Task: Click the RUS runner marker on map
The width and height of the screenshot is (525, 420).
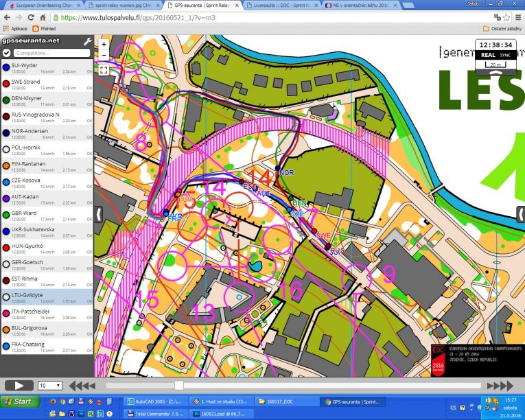Action: [328, 247]
